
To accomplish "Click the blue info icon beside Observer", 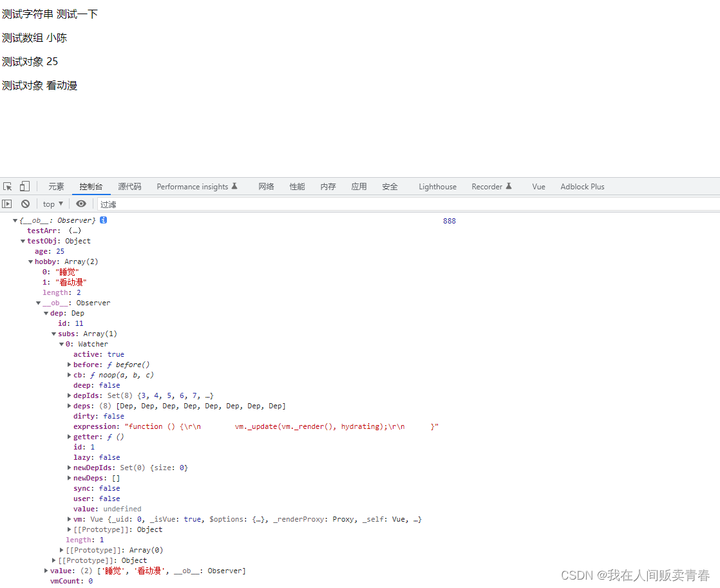I will 104,220.
